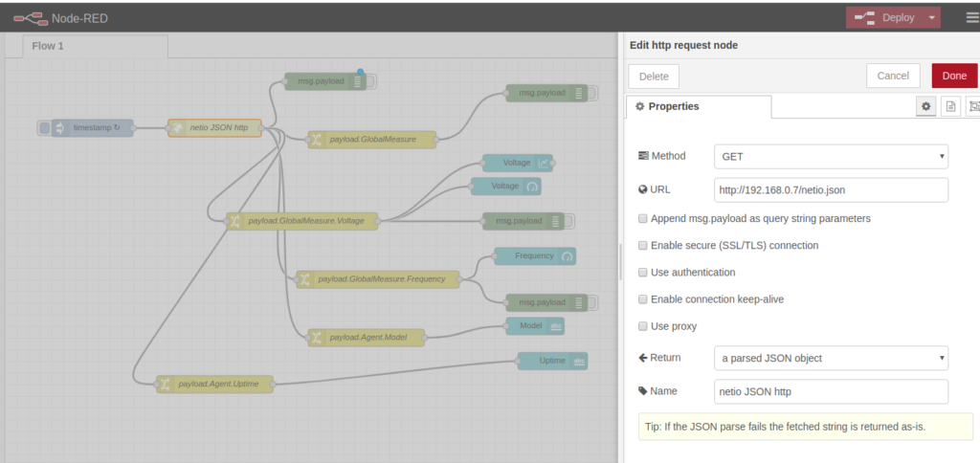Image resolution: width=980 pixels, height=463 pixels.
Task: Select the timestamp inject node
Action: [x=93, y=128]
